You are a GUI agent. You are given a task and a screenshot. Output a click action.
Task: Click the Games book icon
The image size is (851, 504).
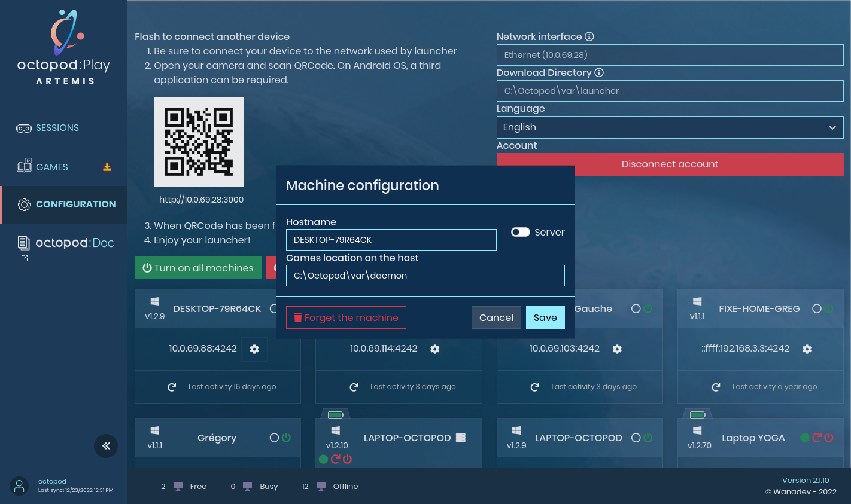[x=24, y=166]
